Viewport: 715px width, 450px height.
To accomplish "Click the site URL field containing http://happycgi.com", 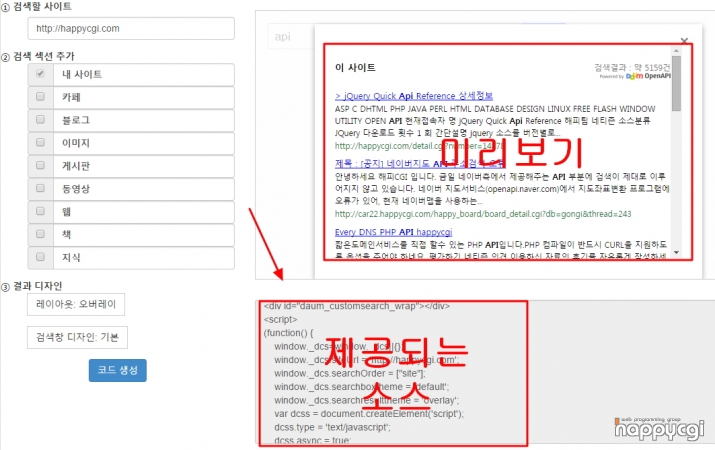I will pos(131,28).
